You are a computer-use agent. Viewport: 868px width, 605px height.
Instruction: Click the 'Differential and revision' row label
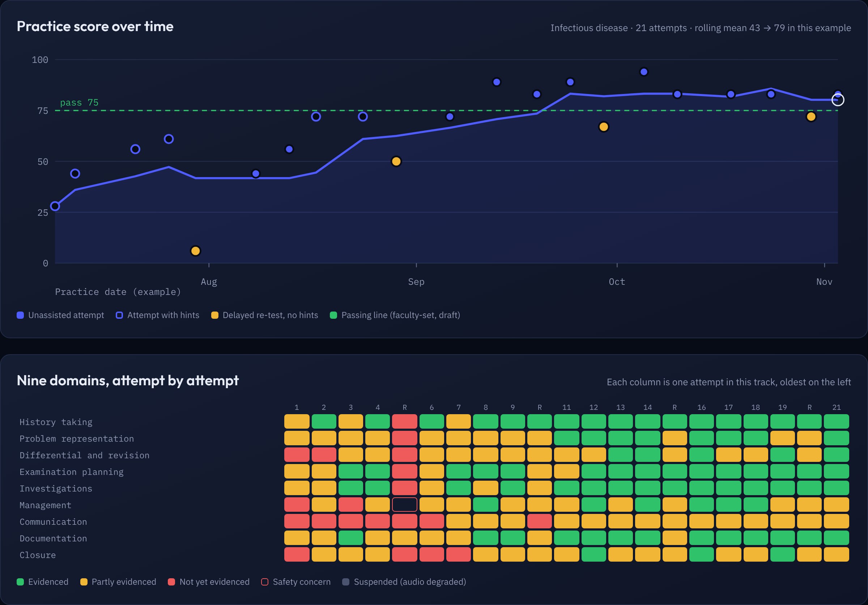coord(85,455)
